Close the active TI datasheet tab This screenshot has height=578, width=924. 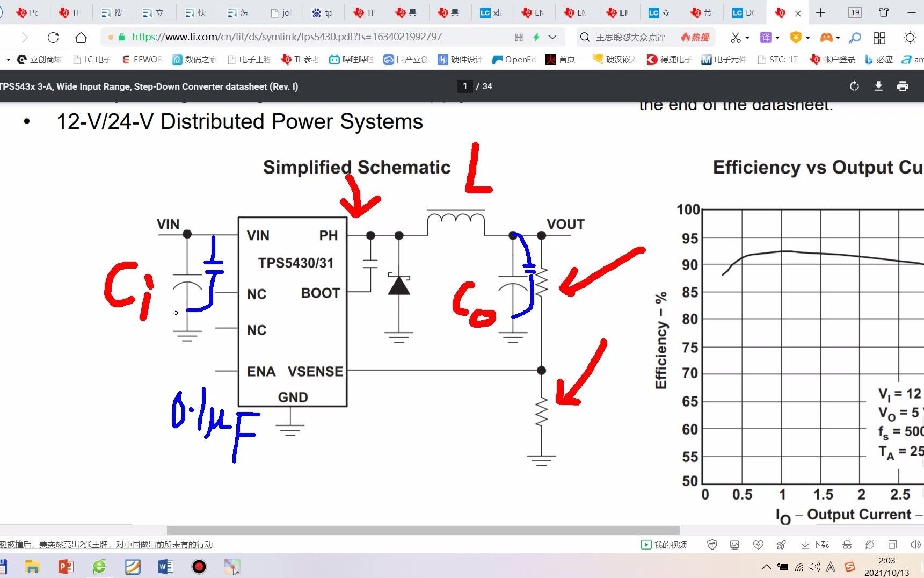pos(798,13)
